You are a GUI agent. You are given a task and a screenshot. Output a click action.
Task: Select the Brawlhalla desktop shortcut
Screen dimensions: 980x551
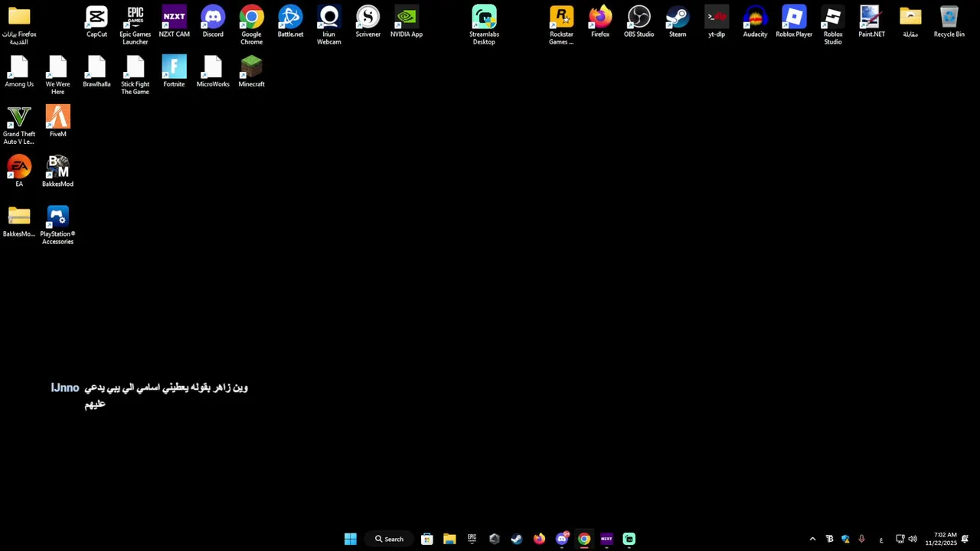(x=96, y=72)
